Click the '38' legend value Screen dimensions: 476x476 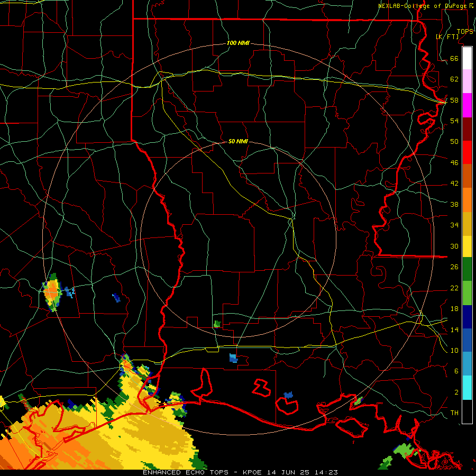coord(454,204)
